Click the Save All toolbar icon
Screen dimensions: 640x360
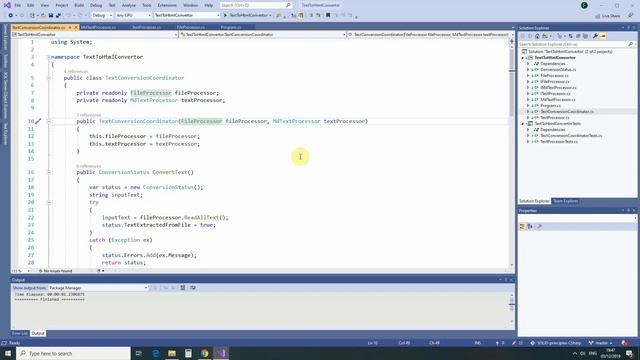click(x=58, y=16)
